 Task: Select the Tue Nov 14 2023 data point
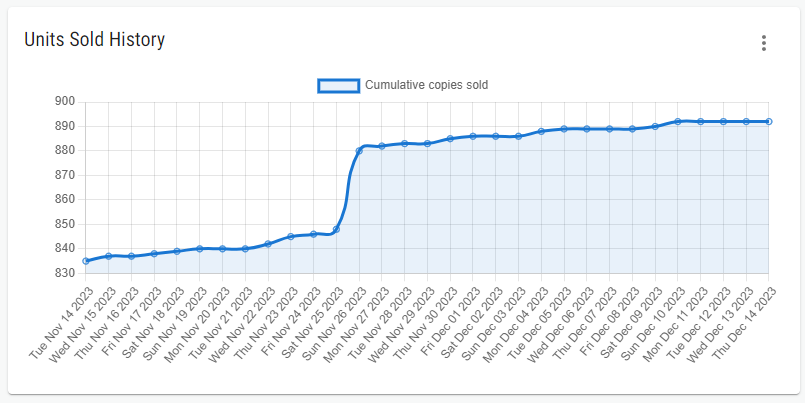coord(86,261)
